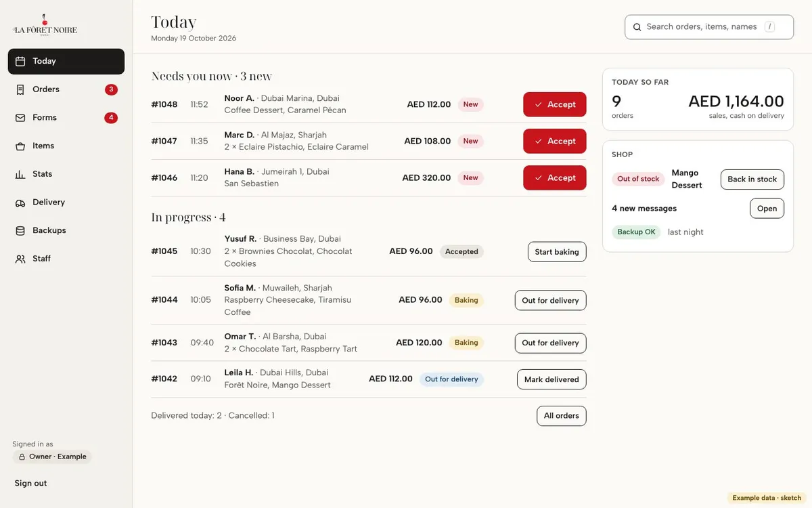Click the Orders red badge showing 3
This screenshot has height=508, width=812.
coord(111,89)
